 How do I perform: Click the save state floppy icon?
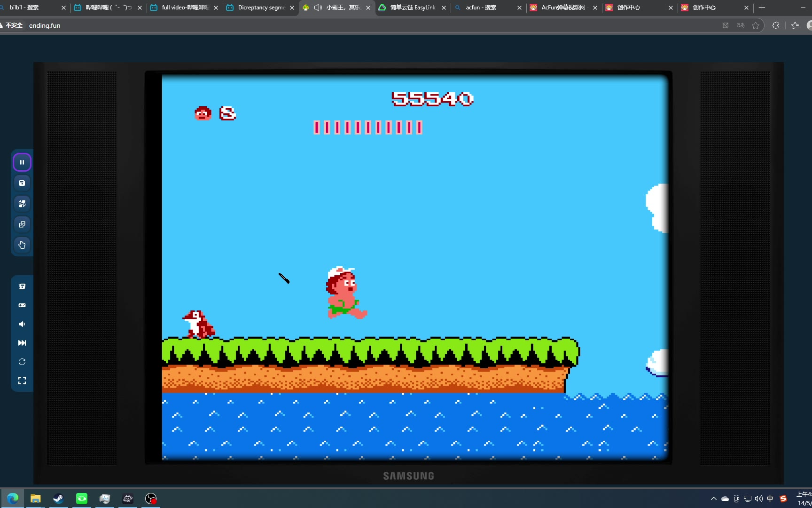coord(22,183)
